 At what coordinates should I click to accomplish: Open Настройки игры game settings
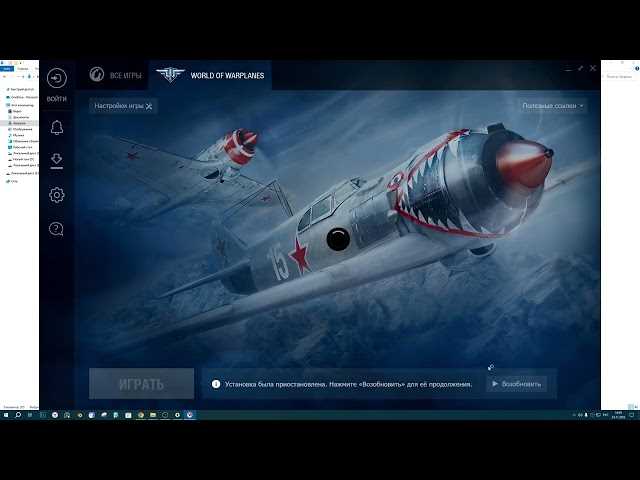[123, 106]
